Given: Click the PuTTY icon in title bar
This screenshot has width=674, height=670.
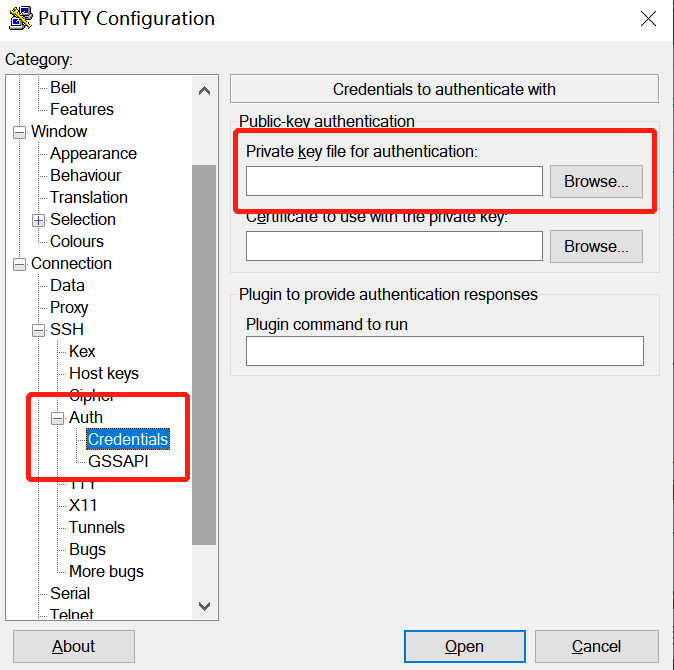Looking at the screenshot, I should click(x=21, y=19).
